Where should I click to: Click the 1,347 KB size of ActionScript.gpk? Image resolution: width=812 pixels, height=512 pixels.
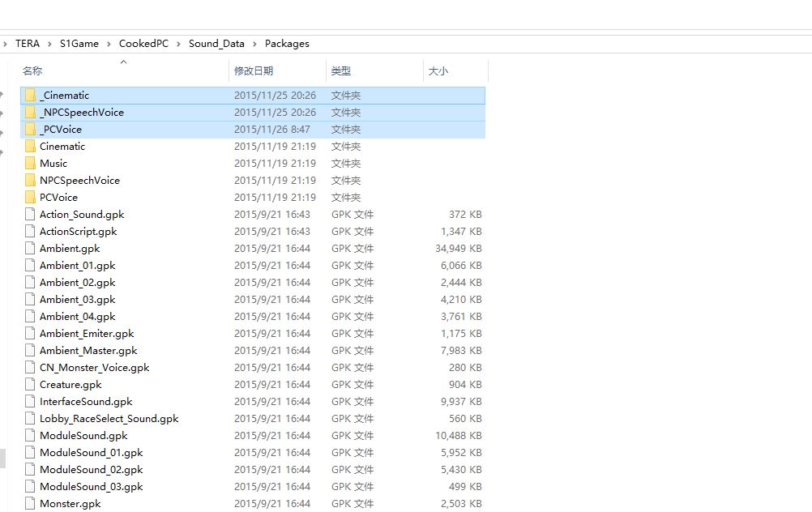(461, 232)
